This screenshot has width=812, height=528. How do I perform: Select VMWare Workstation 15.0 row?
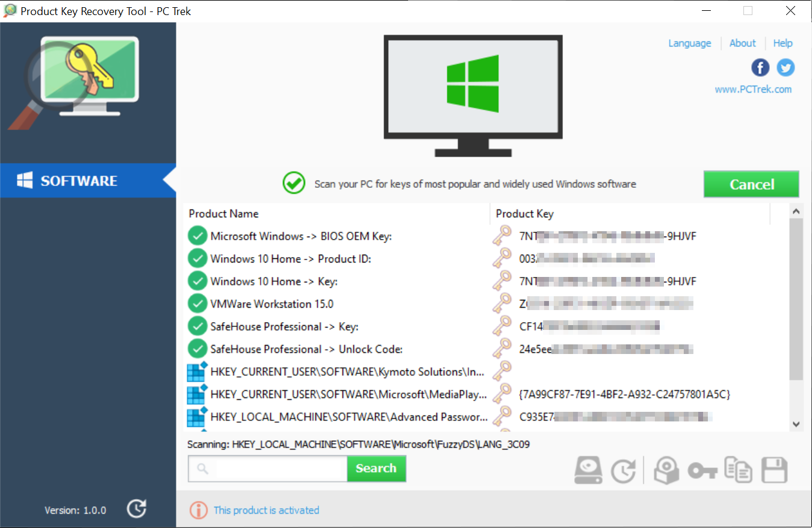pyautogui.click(x=485, y=304)
